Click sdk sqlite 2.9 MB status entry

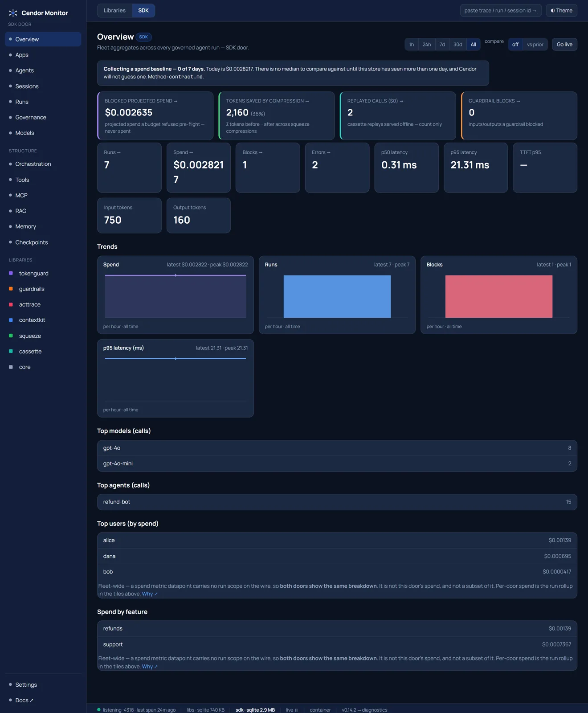[x=255, y=710]
